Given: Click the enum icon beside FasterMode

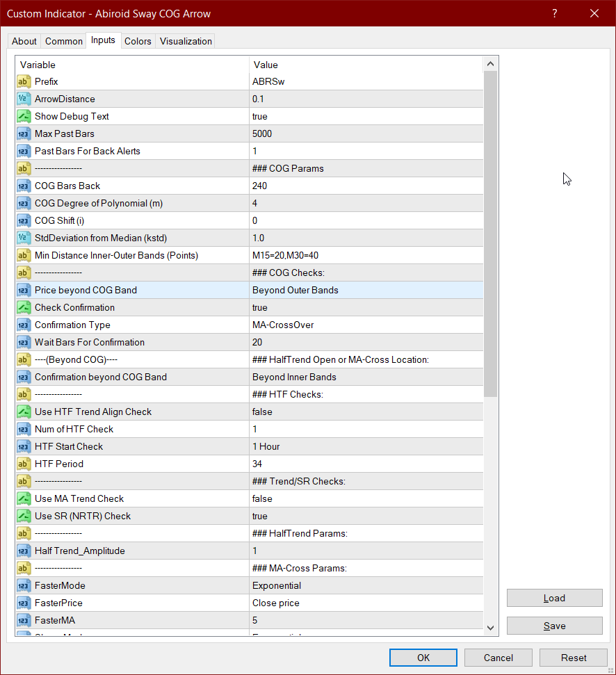Looking at the screenshot, I should tap(24, 586).
